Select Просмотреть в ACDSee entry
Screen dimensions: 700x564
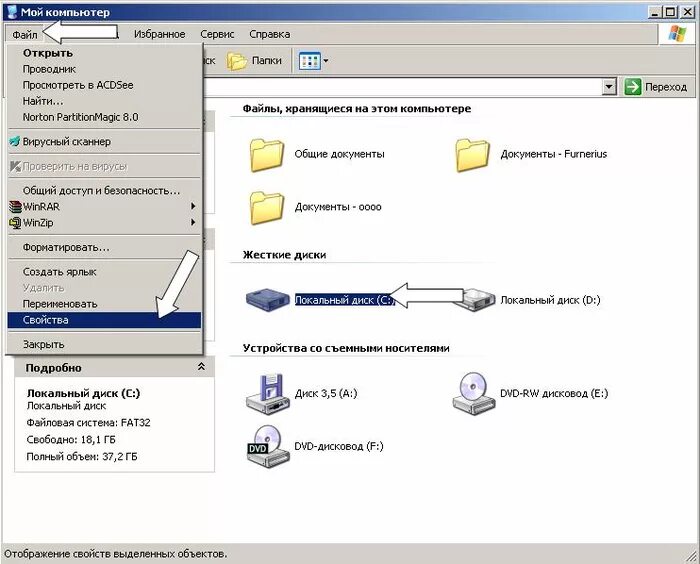point(104,85)
